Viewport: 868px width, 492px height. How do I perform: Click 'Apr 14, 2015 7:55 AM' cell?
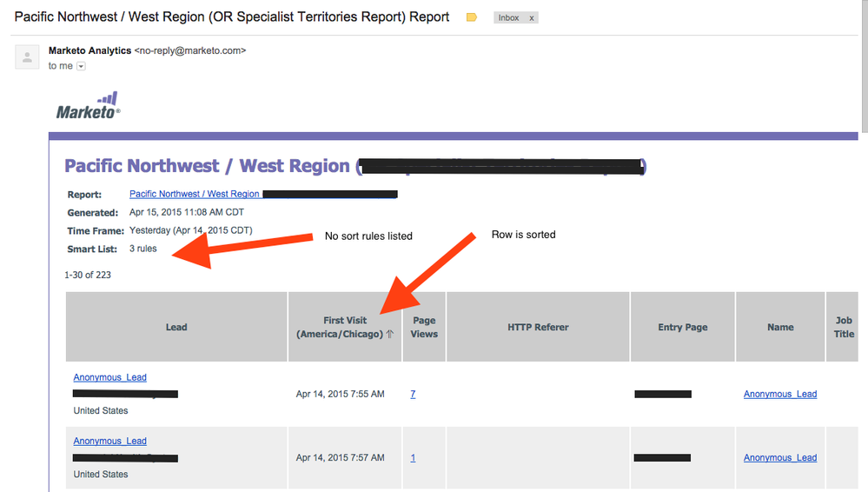pyautogui.click(x=340, y=394)
